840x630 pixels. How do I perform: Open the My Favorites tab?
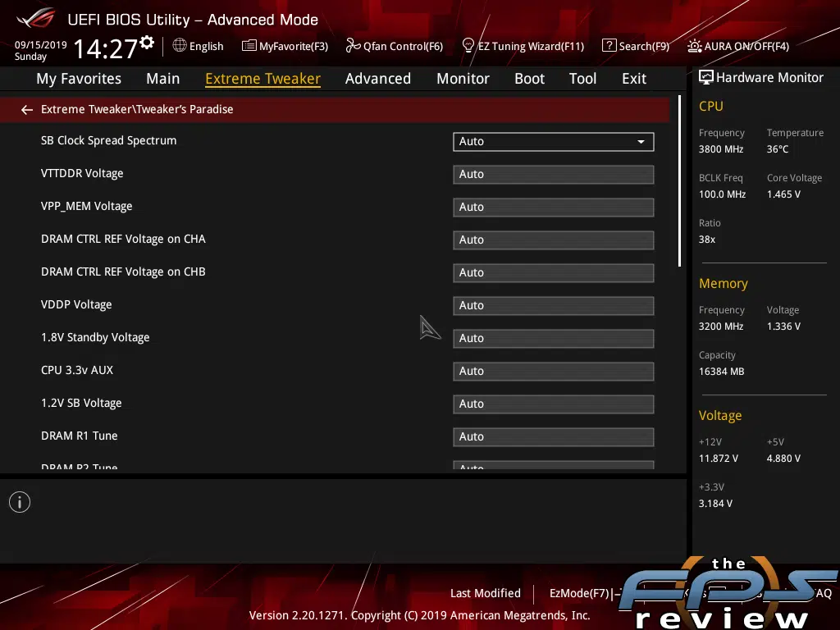[x=79, y=79]
